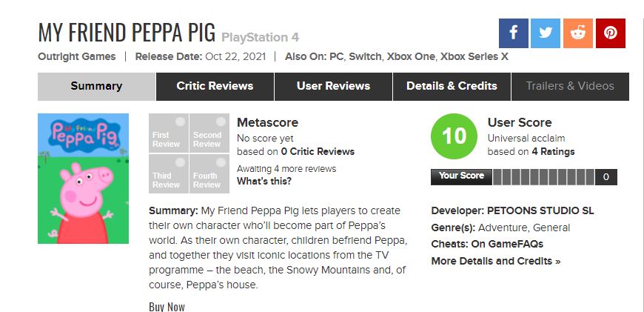Go to the User Reviews tab
This screenshot has height=312, width=644.
pos(333,86)
